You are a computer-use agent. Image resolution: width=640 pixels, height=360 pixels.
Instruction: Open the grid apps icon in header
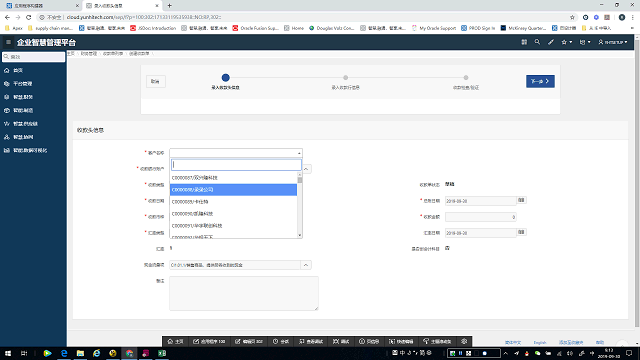point(524,42)
